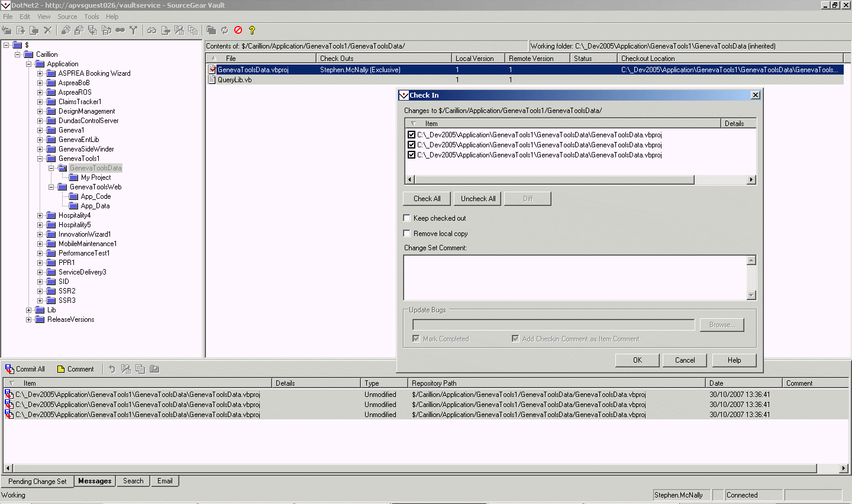Toggle Add Checkin Comment as Item Comment checkbox
Screen dimensions: 852x504
(x=515, y=339)
